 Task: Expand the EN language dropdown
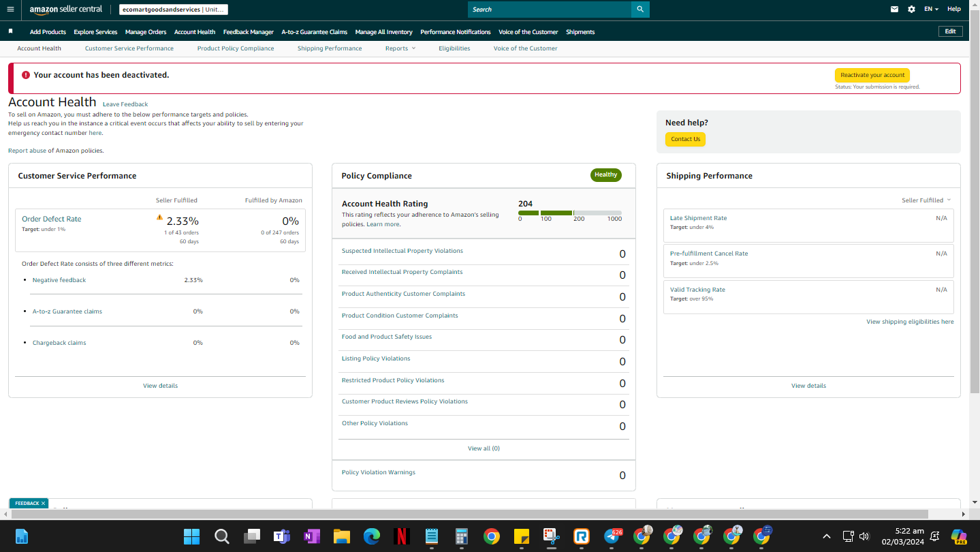coord(931,10)
